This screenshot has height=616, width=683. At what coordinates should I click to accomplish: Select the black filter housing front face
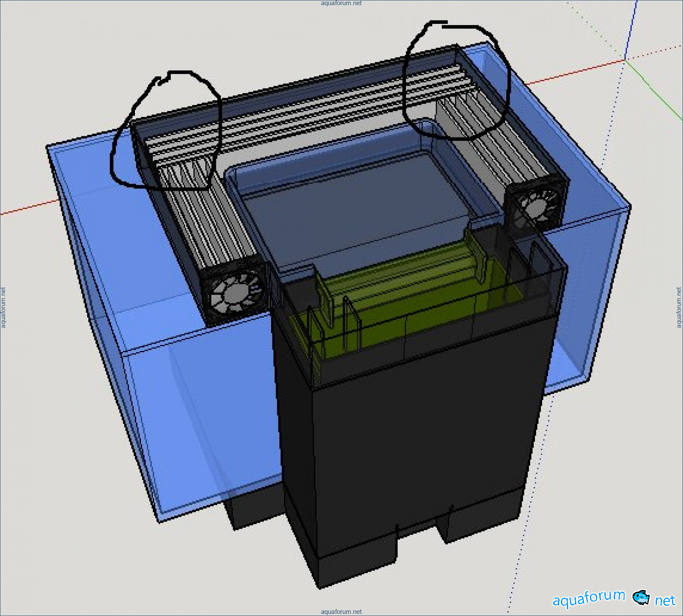click(x=418, y=448)
